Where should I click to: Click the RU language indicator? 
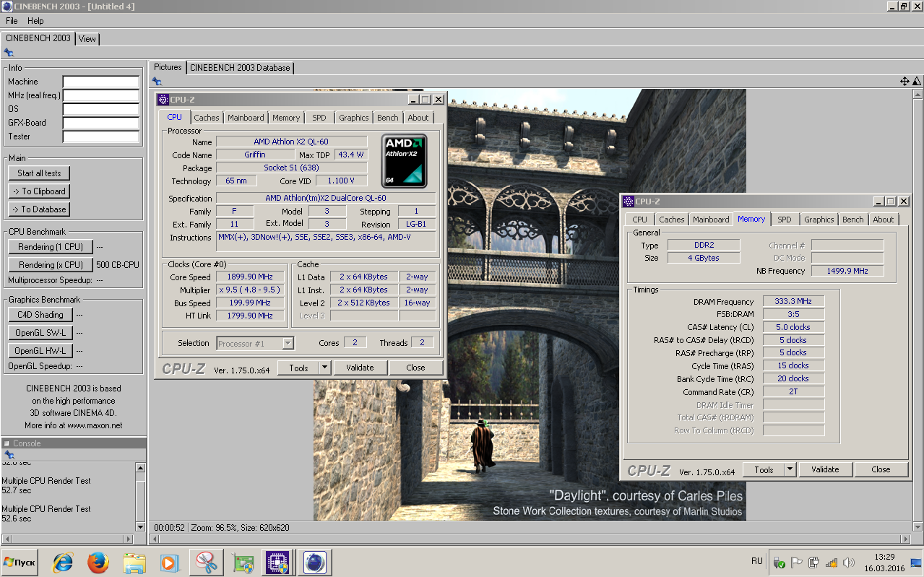pyautogui.click(x=757, y=561)
